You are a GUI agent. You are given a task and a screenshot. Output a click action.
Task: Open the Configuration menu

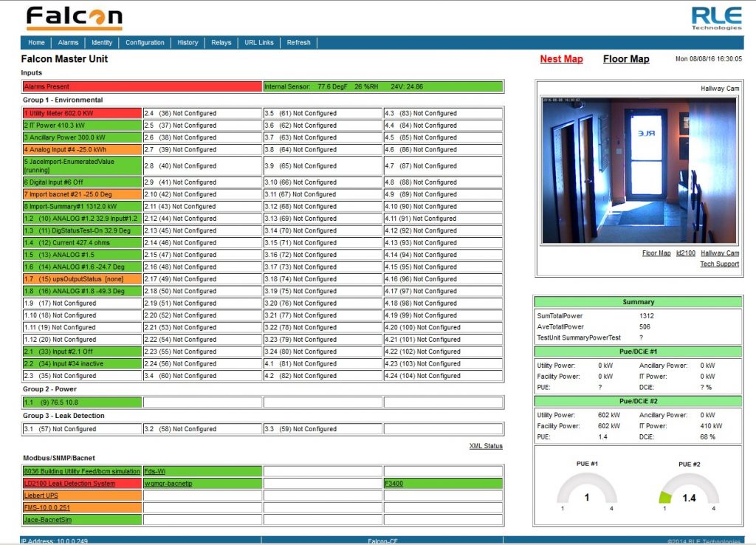pyautogui.click(x=145, y=43)
